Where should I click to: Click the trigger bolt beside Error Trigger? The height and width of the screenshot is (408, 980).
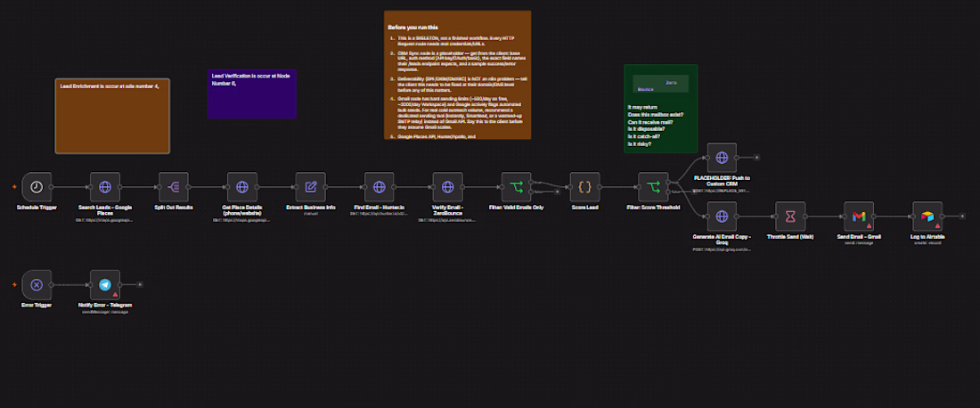(14, 285)
